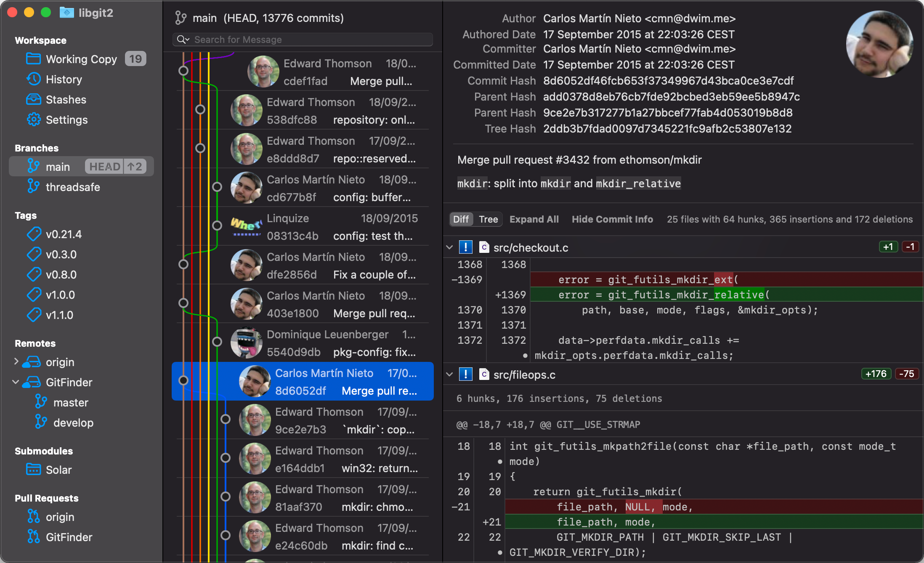Click the warning badge on src/fileops.c

click(465, 374)
